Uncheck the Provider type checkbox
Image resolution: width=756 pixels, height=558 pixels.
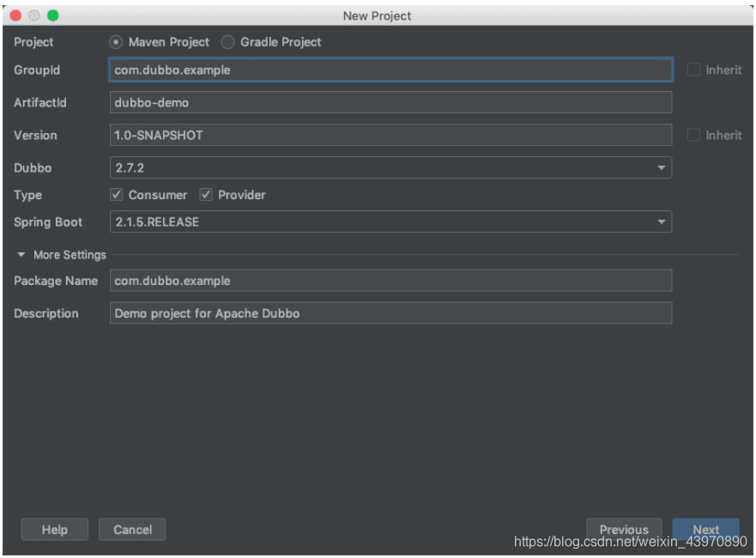[206, 195]
